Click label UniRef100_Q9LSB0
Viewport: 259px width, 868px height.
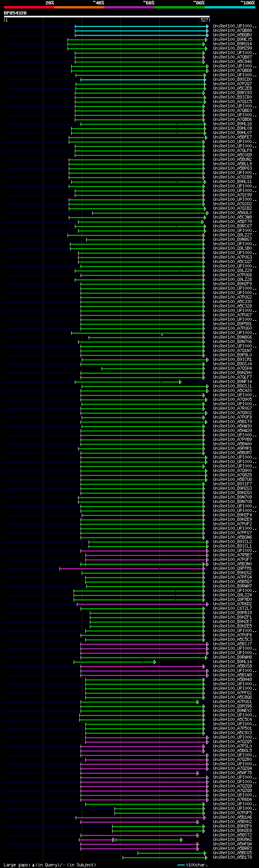pos(232,248)
